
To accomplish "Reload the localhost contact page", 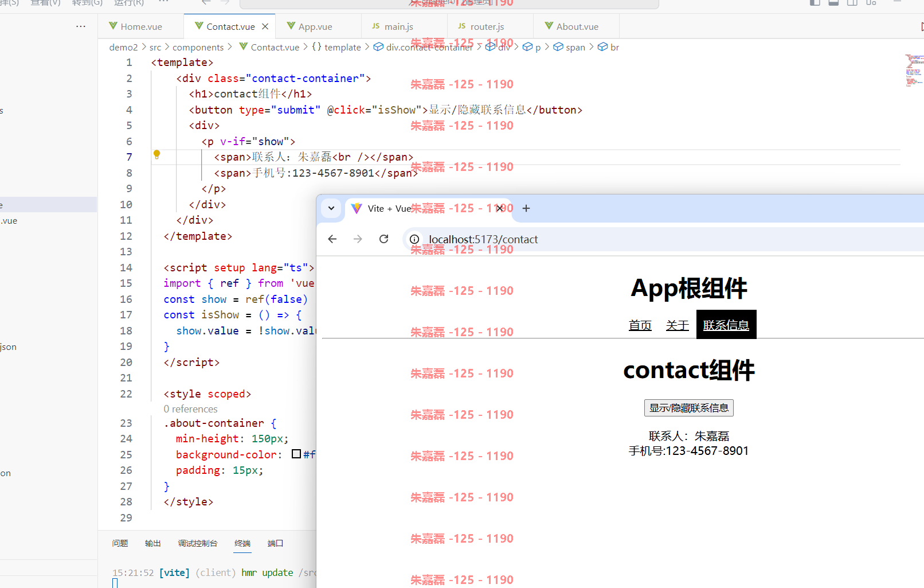I will (x=384, y=239).
